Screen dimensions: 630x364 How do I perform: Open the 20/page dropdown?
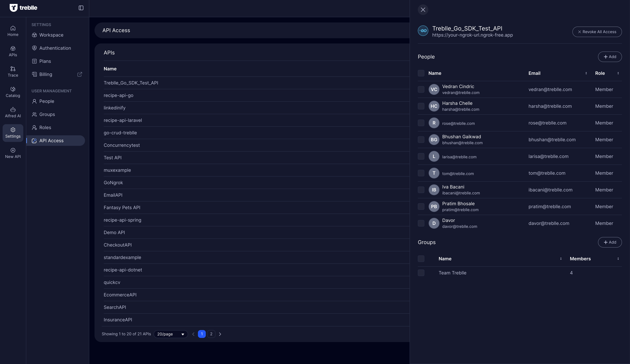(x=171, y=334)
